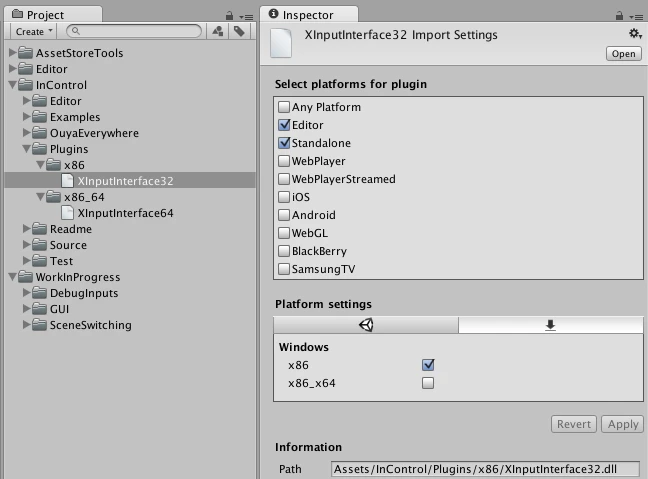Viewport: 648px width, 479px height.
Task: Collapse the x86 folder arrow
Action: 40,165
